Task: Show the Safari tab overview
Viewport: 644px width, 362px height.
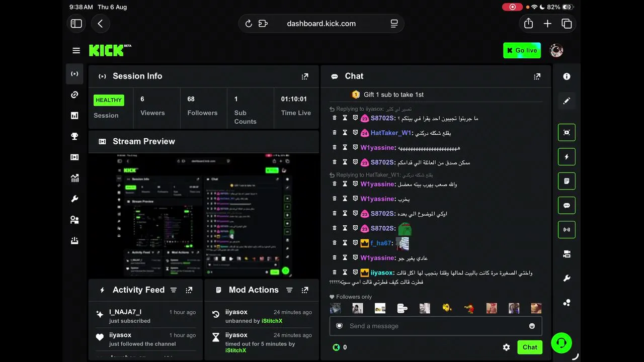Action: [567, 24]
